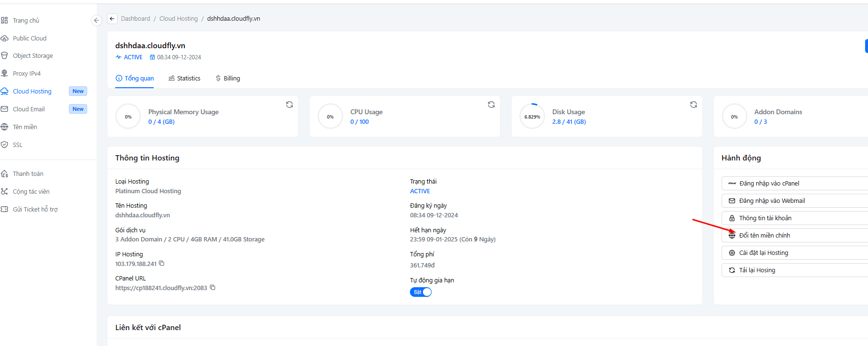Image resolution: width=868 pixels, height=346 pixels.
Task: Click Tải lại Hosing button
Action: pos(795,270)
